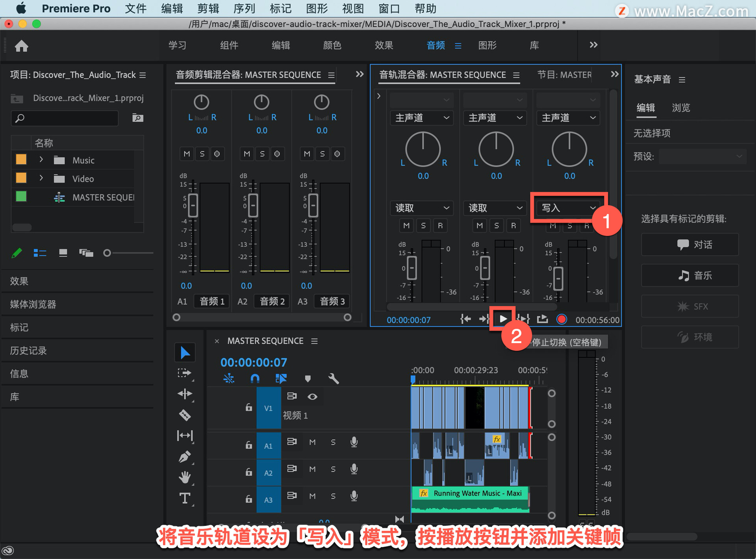Screen dimensions: 756x559
Task: Switch to 颜色 workspace
Action: point(332,45)
